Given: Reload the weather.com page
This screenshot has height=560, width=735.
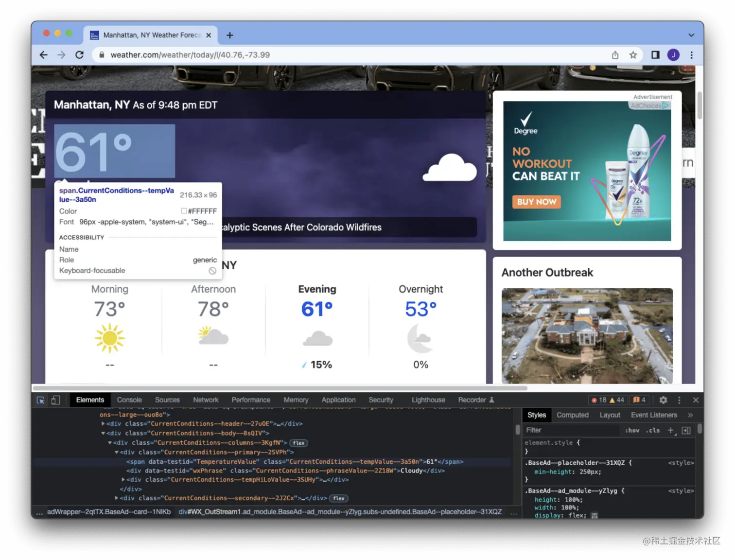Looking at the screenshot, I should [79, 55].
